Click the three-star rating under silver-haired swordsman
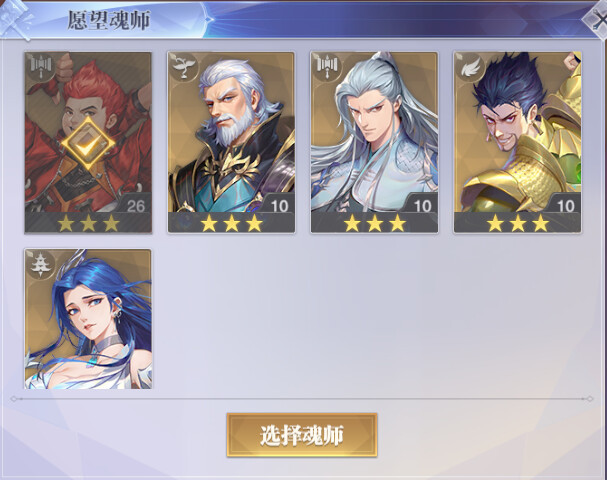The width and height of the screenshot is (607, 480). pyautogui.click(x=374, y=223)
